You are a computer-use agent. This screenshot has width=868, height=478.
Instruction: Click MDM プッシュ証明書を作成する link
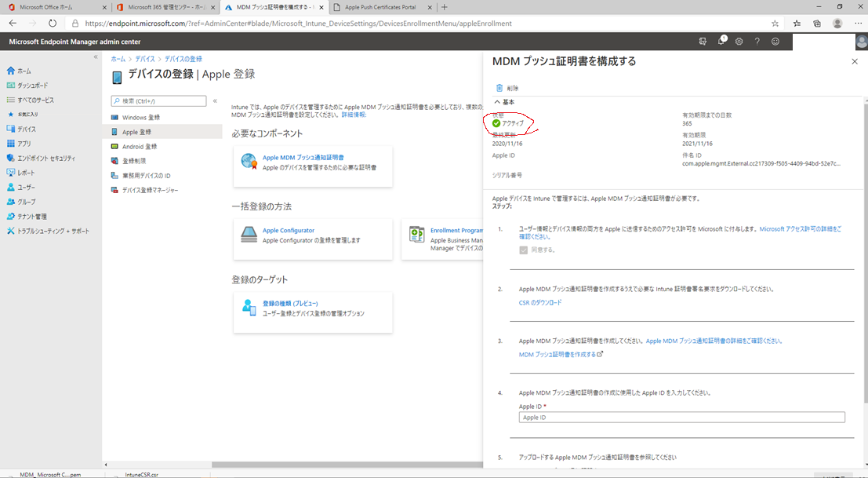click(x=560, y=355)
